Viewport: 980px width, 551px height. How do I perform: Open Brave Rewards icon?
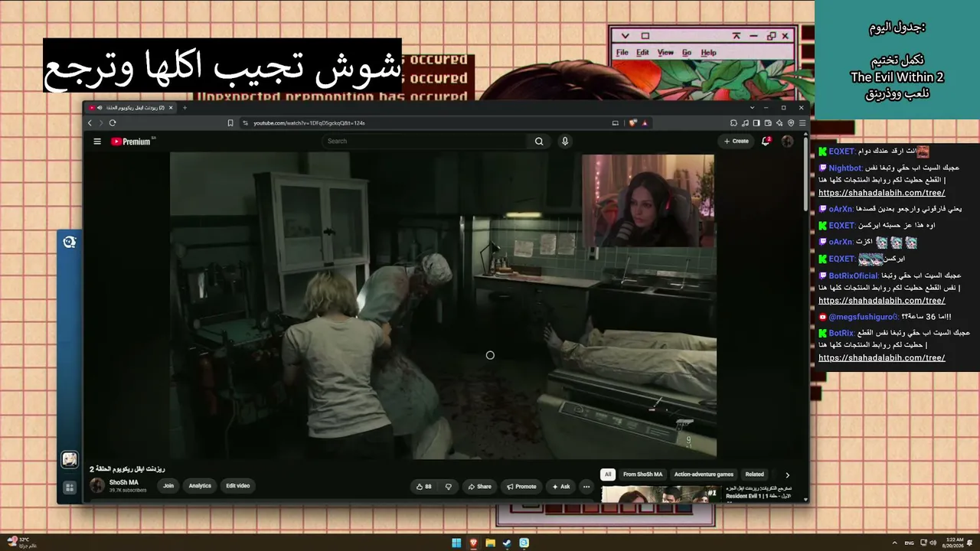tap(645, 122)
